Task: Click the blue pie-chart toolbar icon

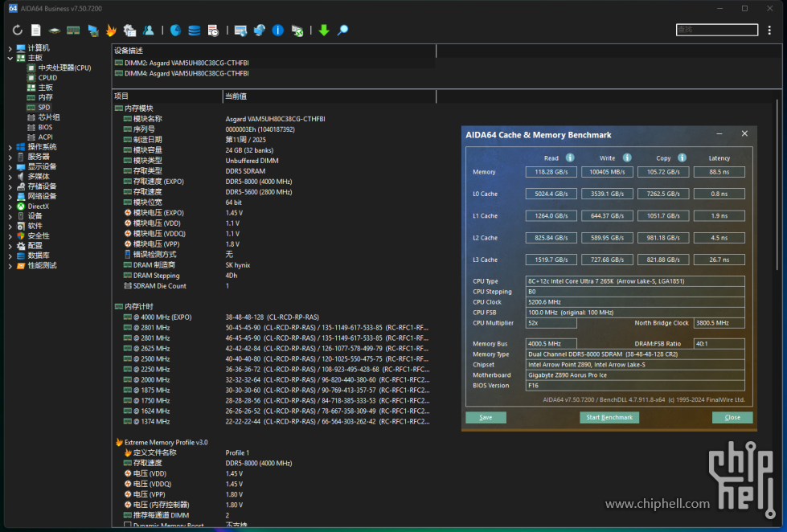Action: (175, 31)
